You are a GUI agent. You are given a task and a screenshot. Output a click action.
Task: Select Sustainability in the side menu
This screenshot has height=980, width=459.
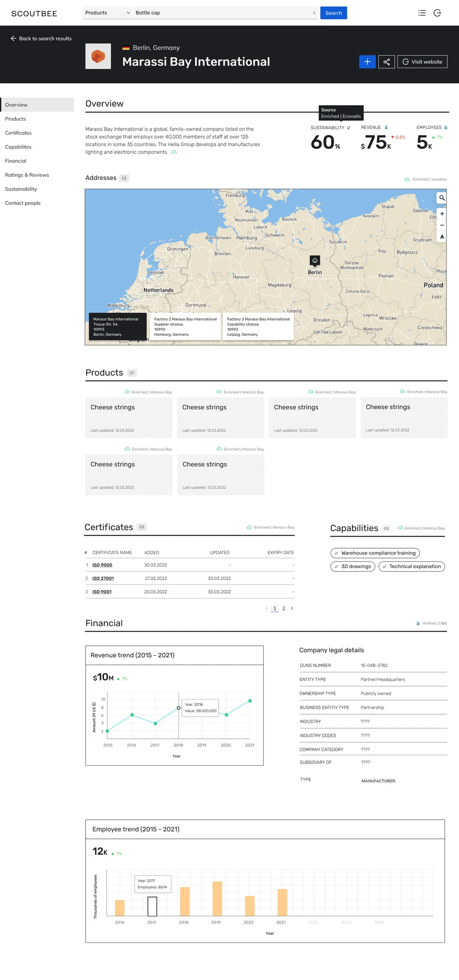click(21, 189)
